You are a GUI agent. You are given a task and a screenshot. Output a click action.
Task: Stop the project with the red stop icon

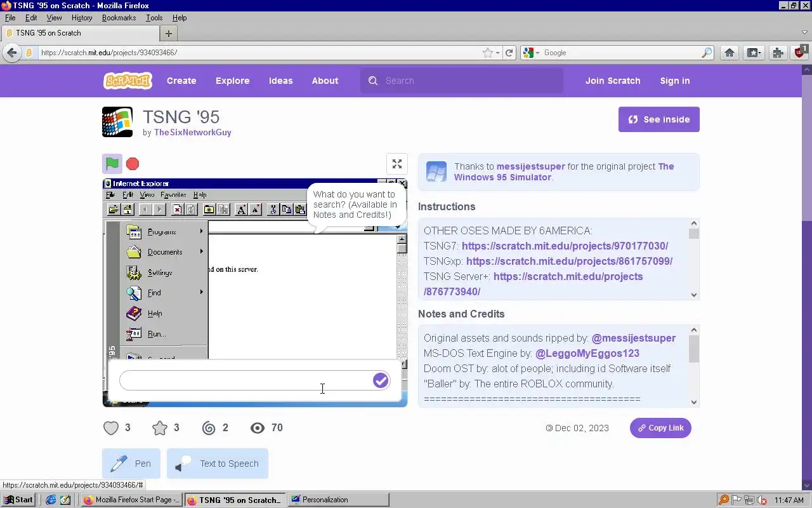[133, 164]
